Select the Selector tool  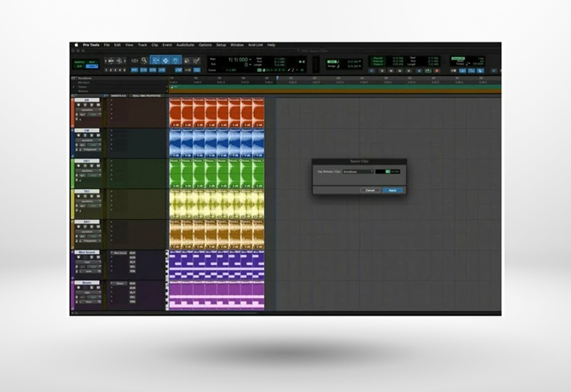pyautogui.click(x=165, y=61)
